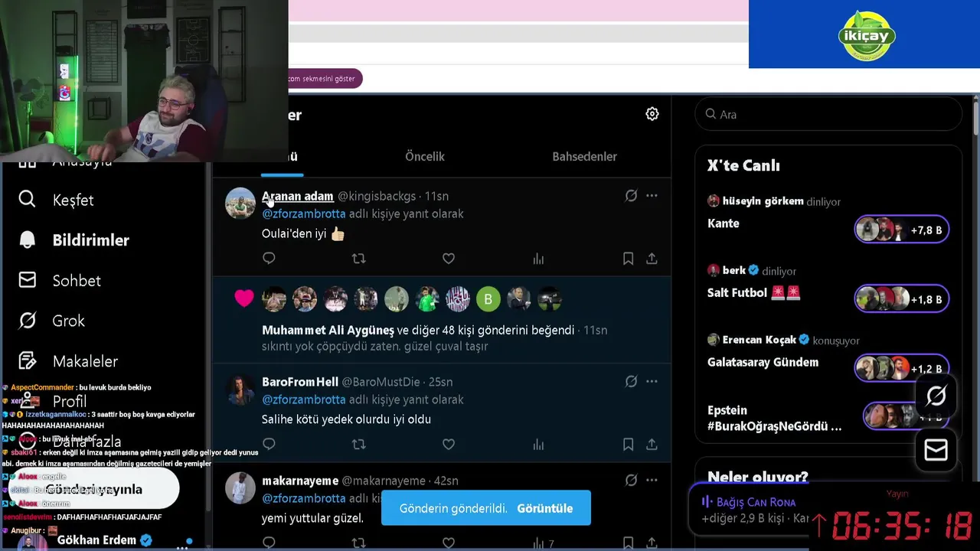Open Bildirimler in the sidebar
The height and width of the screenshot is (551, 980).
tap(90, 240)
